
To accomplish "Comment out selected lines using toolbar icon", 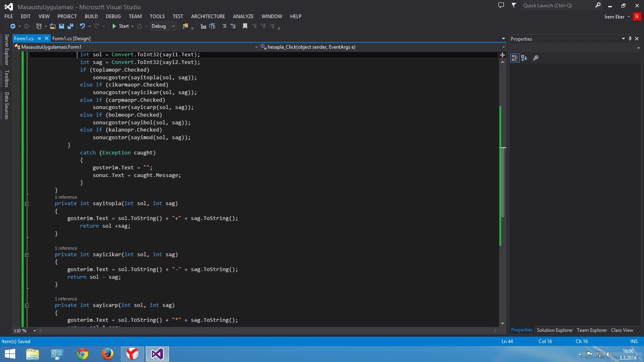I will (x=224, y=26).
